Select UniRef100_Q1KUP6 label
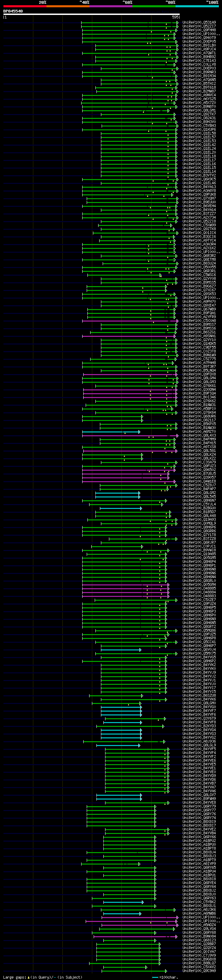The height and width of the screenshot is (980, 222). click(199, 129)
